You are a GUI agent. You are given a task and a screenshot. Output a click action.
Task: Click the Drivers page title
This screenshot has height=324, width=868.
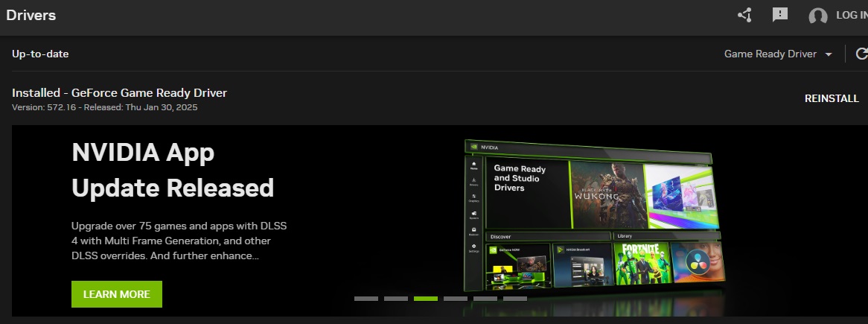pyautogui.click(x=31, y=15)
